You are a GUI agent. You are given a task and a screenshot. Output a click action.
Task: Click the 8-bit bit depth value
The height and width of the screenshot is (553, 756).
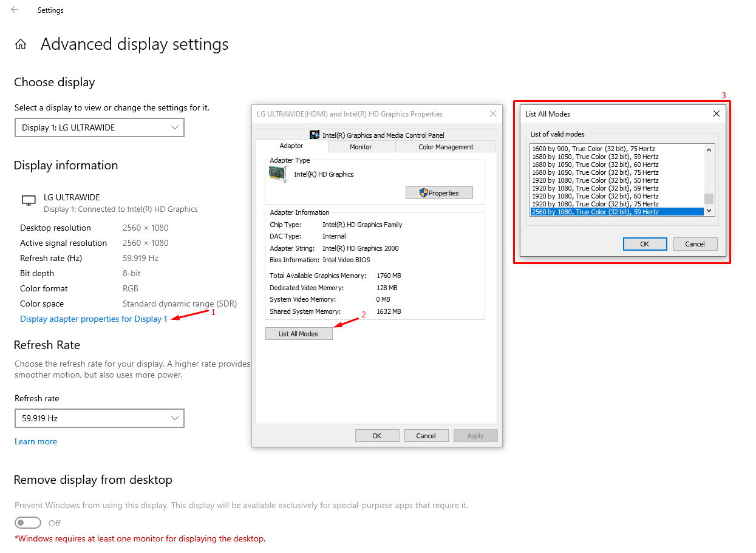[x=132, y=273]
